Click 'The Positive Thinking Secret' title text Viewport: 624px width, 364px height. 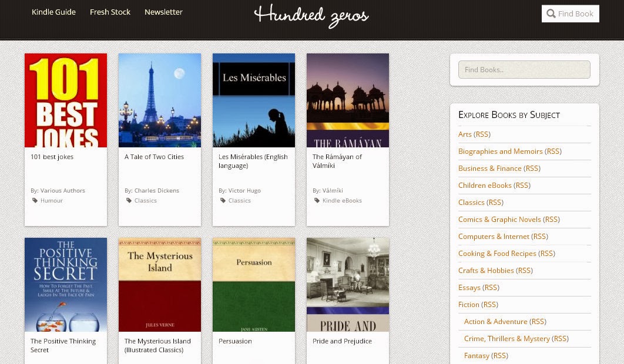tap(63, 345)
